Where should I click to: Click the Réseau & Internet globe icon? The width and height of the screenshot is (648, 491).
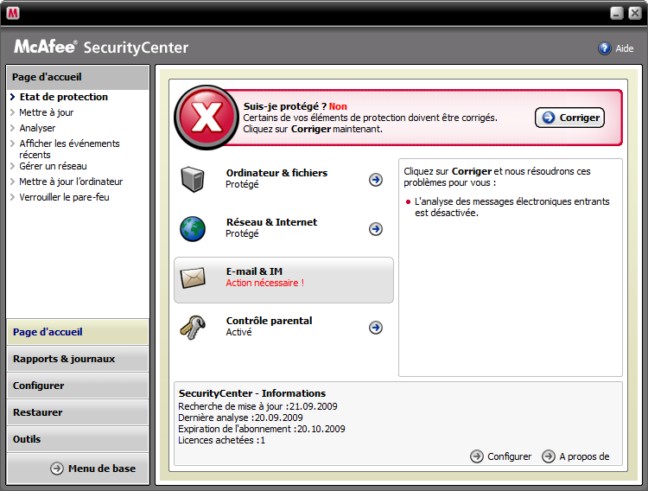click(x=193, y=229)
